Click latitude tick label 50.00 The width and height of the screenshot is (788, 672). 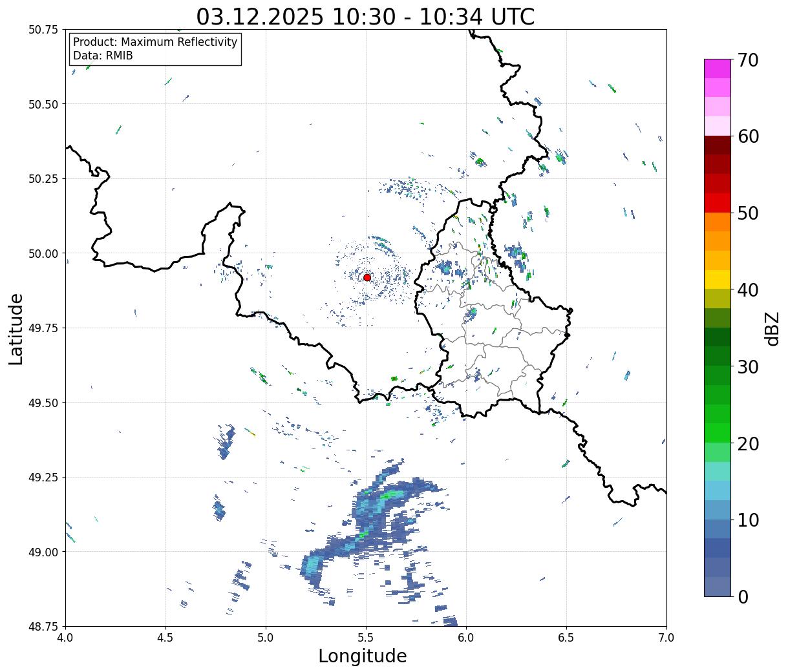[45, 253]
